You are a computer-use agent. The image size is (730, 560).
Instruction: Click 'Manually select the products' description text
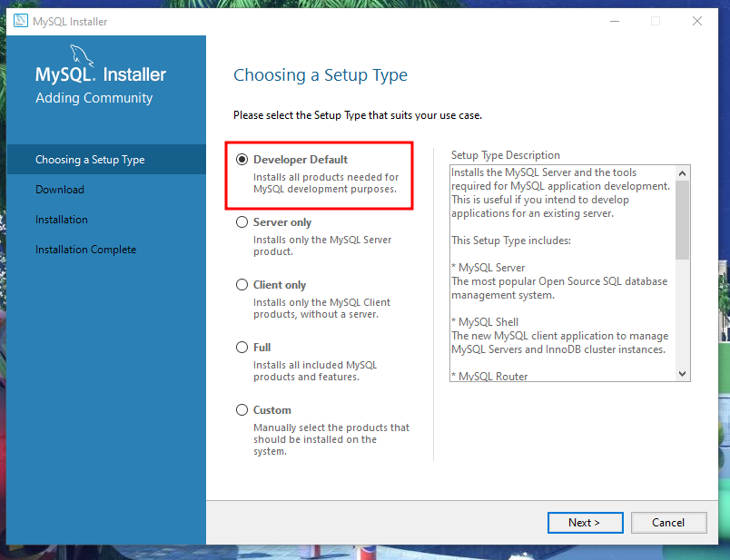coord(331,439)
